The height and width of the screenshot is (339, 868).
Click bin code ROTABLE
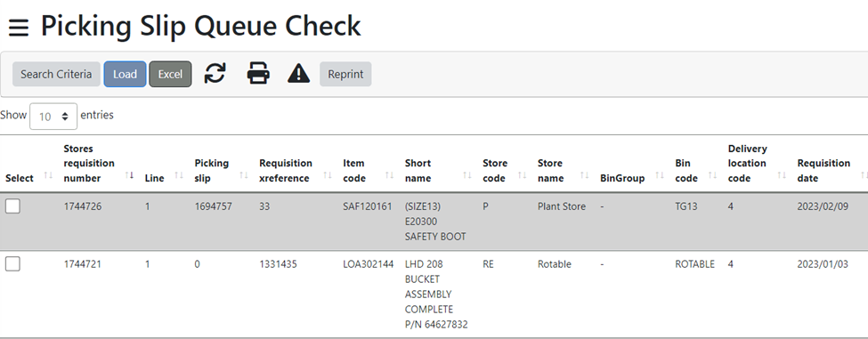pos(694,264)
